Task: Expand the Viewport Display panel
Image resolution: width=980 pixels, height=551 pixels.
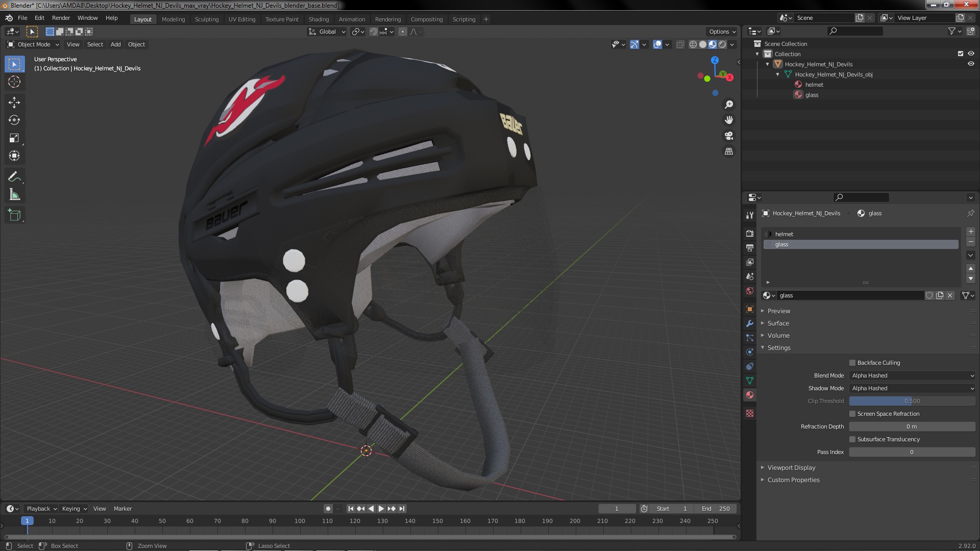Action: [791, 467]
